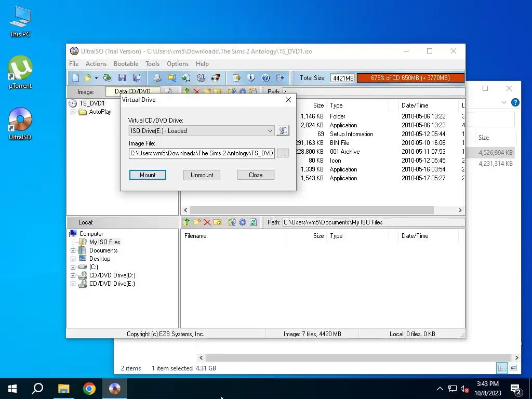
Task: Open the uTorrent desktop shortcut
Action: click(x=20, y=72)
